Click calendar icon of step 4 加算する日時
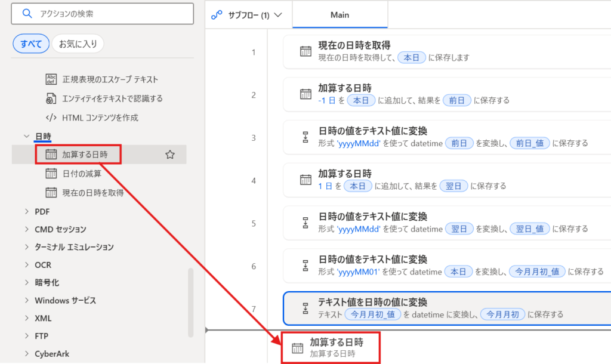 305,180
